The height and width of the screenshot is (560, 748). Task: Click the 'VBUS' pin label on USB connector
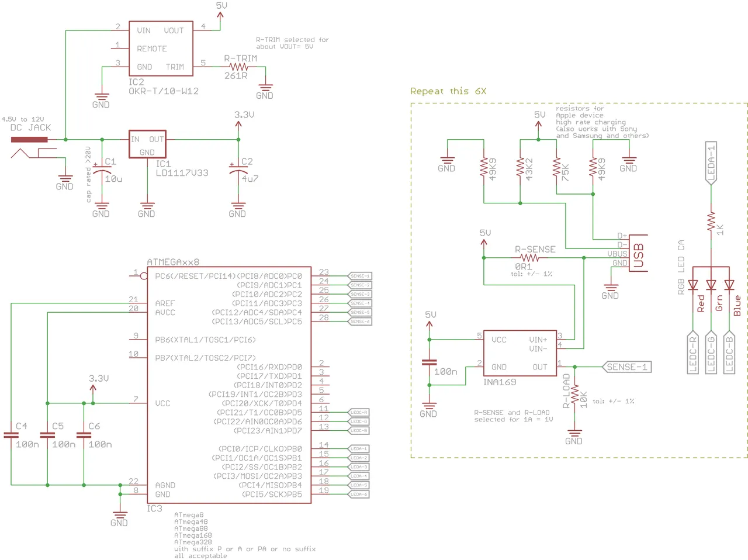[617, 254]
